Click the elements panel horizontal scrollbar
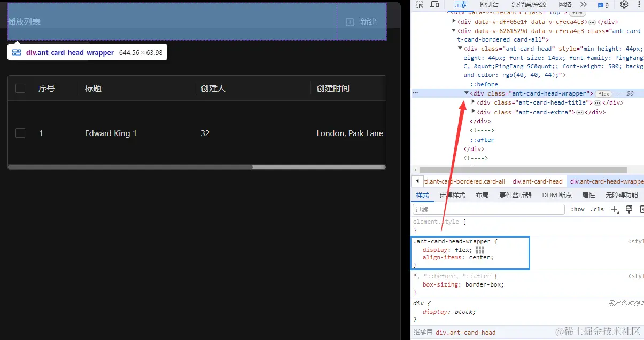This screenshot has height=340, width=644. click(x=524, y=169)
